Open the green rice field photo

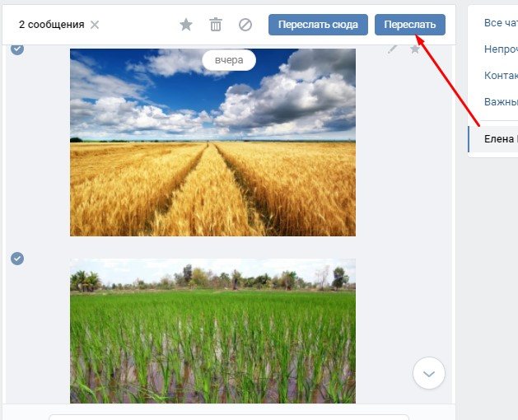click(x=212, y=331)
